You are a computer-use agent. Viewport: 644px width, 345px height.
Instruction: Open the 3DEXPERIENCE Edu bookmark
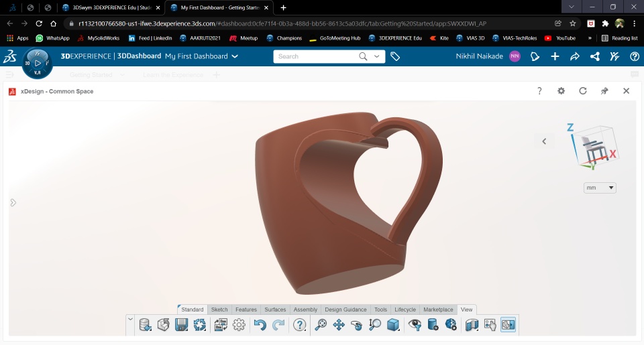[395, 38]
